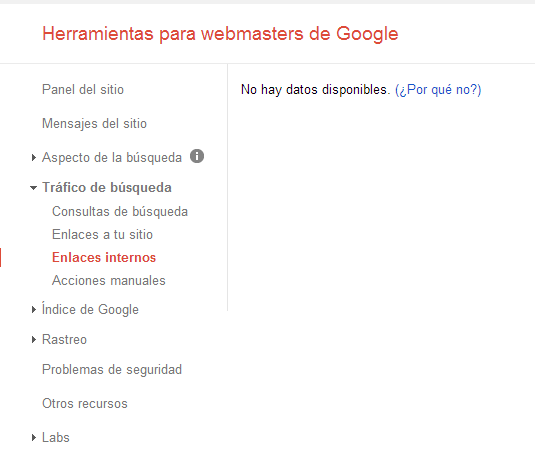Click the Tráfico de búsqueda heading
The image size is (535, 465).
[x=107, y=188]
